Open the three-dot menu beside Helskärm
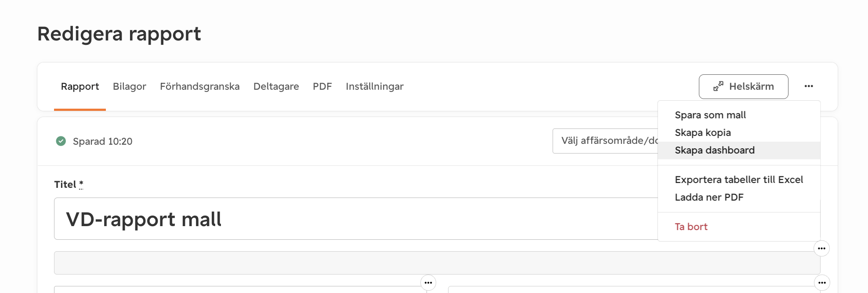This screenshot has height=293, width=868. point(809,86)
